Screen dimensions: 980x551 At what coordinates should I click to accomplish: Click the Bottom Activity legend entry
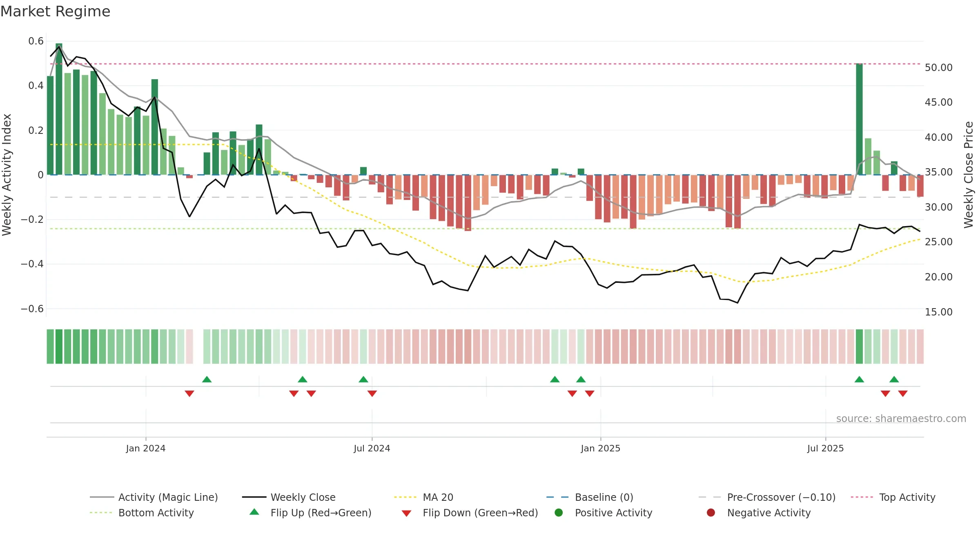pyautogui.click(x=142, y=513)
